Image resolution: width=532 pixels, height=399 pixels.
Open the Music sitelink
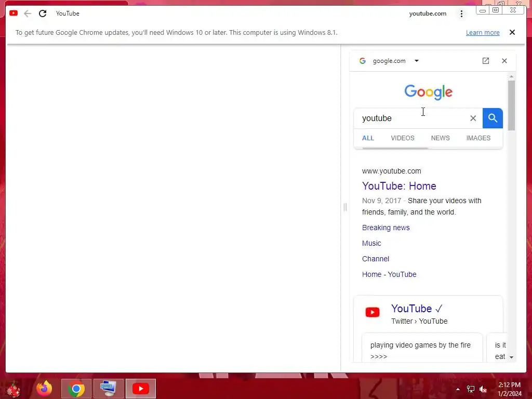click(371, 243)
